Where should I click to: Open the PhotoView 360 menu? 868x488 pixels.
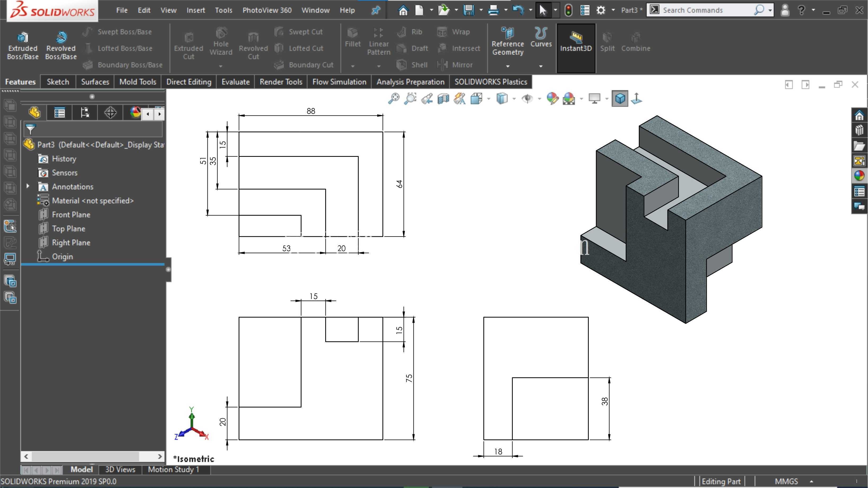click(267, 10)
